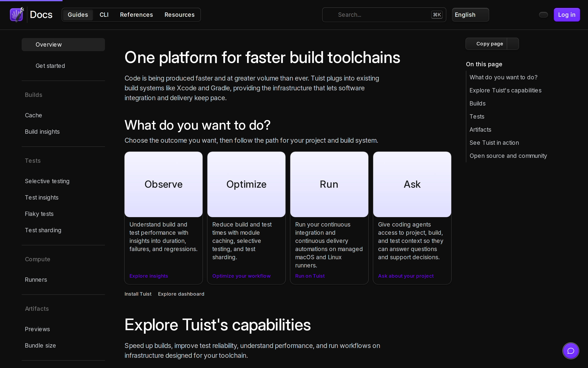The image size is (588, 368).
Task: Open Test insights in sidebar
Action: coord(42,197)
